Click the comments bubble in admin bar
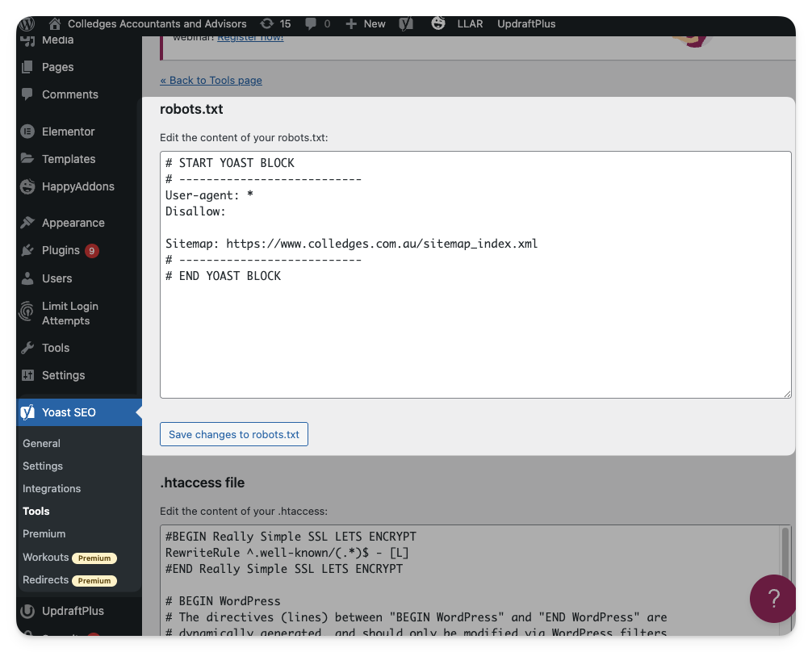The image size is (812, 652). [x=310, y=23]
